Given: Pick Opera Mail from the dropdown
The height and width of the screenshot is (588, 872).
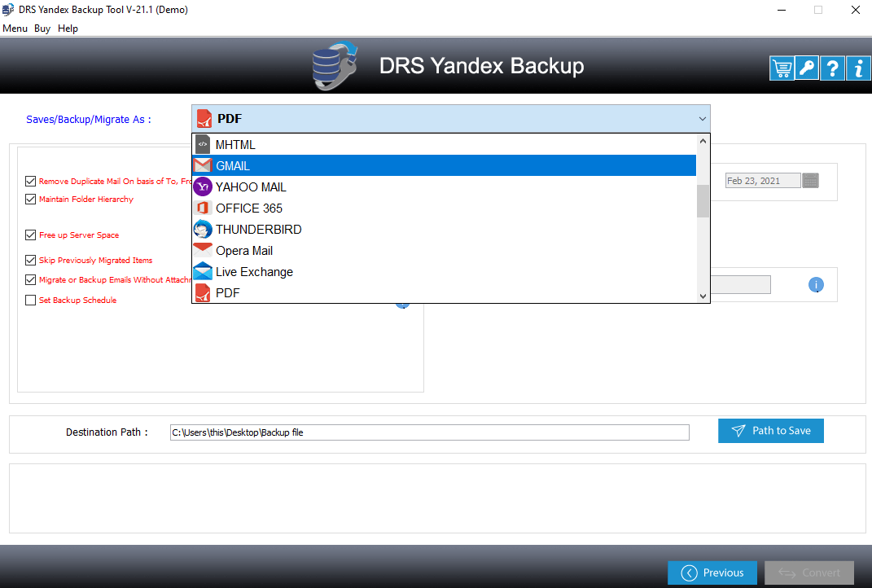Looking at the screenshot, I should 445,250.
